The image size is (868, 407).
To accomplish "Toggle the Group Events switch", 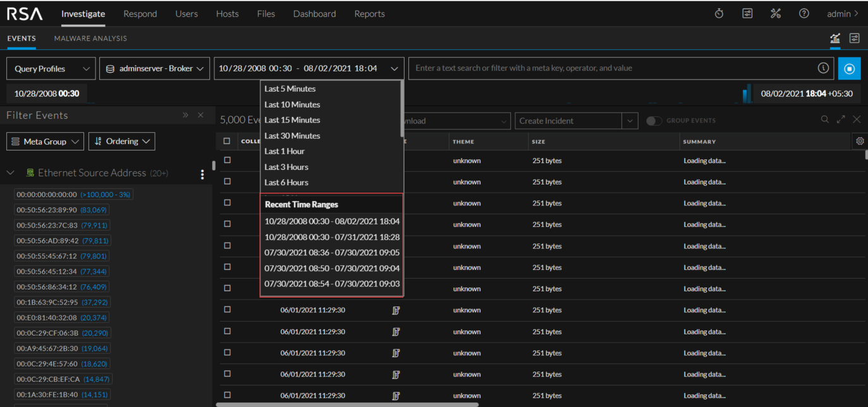I will pyautogui.click(x=654, y=121).
